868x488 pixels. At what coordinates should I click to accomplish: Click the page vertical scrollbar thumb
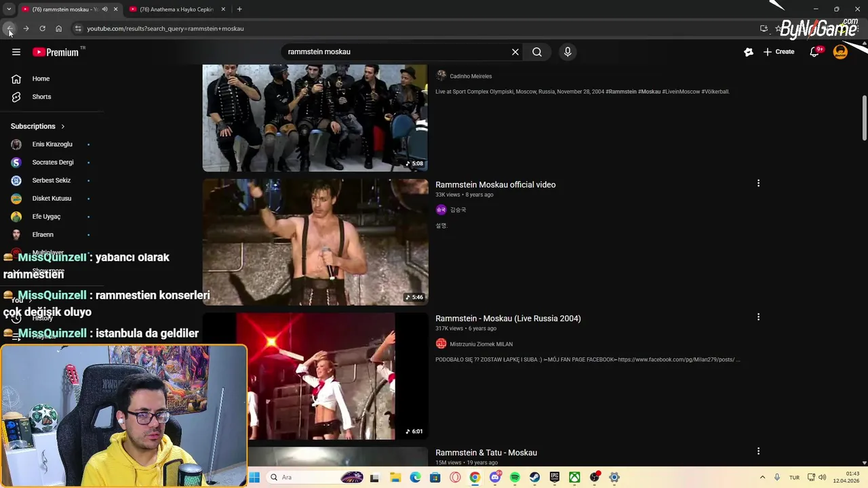(x=865, y=118)
